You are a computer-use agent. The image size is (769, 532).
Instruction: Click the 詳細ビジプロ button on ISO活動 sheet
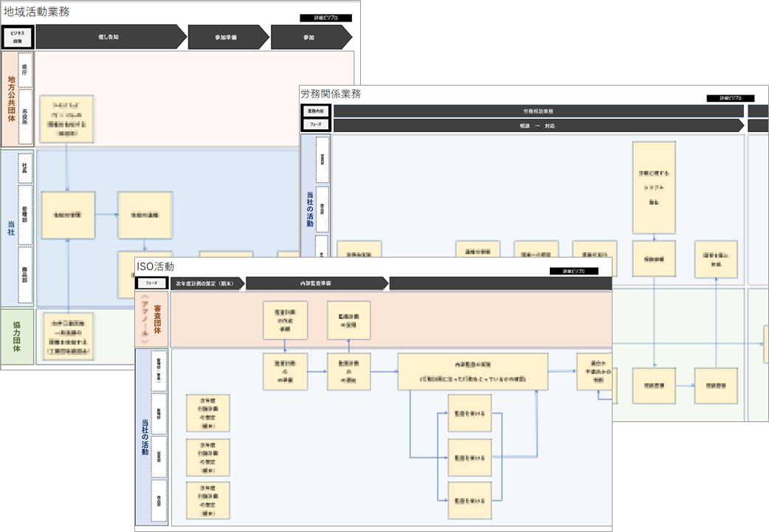573,271
